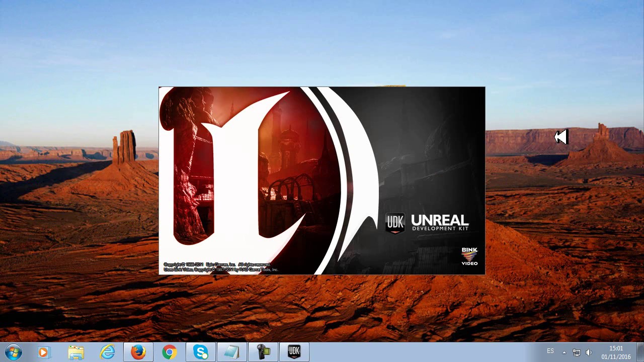Screen dimensions: 644x362
Task: Open the clock showing 15:01
Action: [616, 352]
